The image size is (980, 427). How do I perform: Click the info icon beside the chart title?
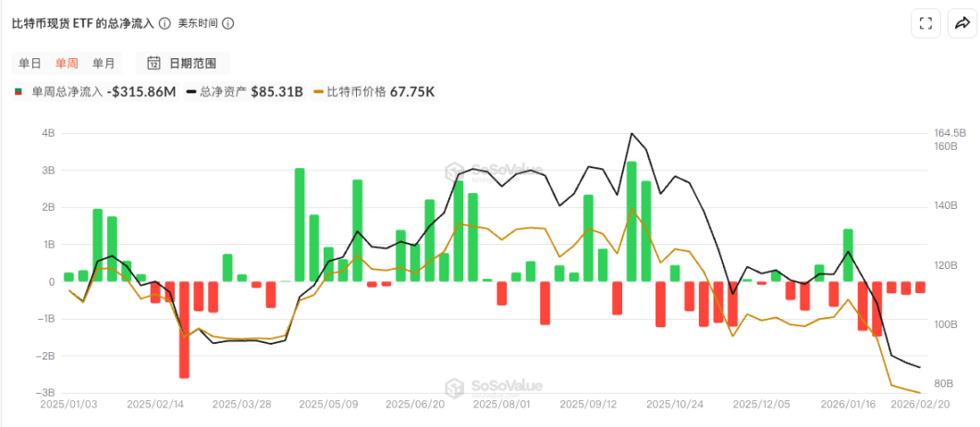165,23
